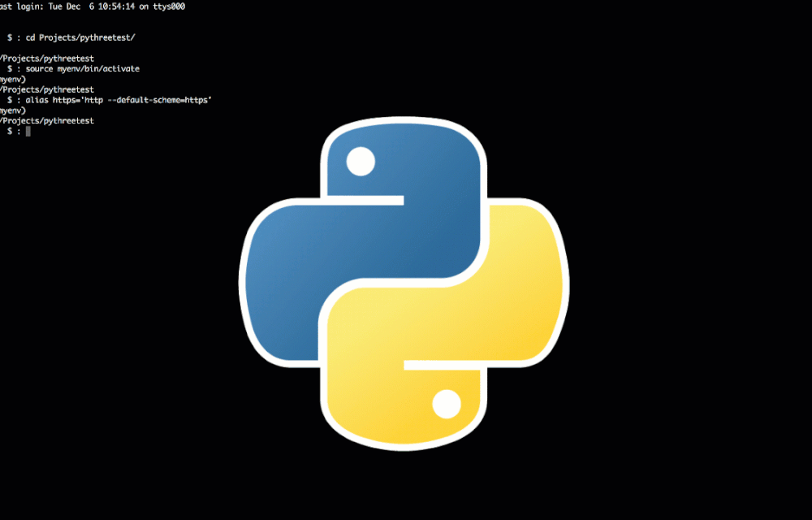
Task: Click the second 'myenv' prompt indicator
Action: (x=11, y=110)
